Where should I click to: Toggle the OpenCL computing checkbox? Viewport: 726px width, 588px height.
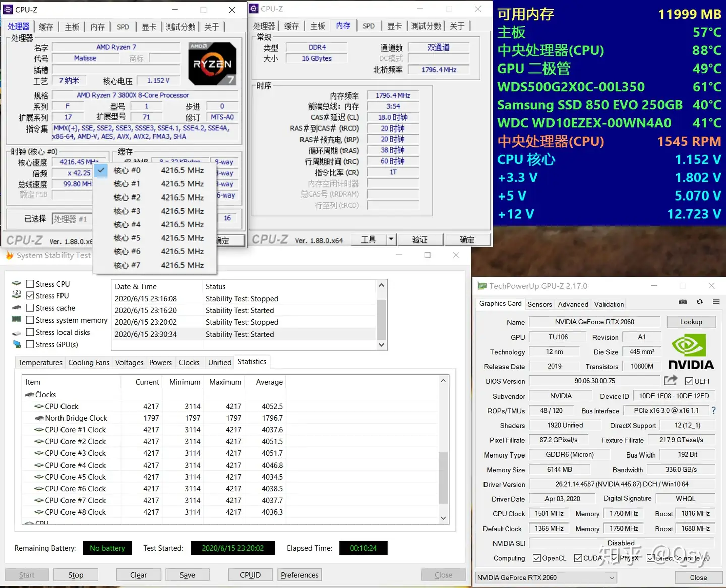(x=537, y=558)
